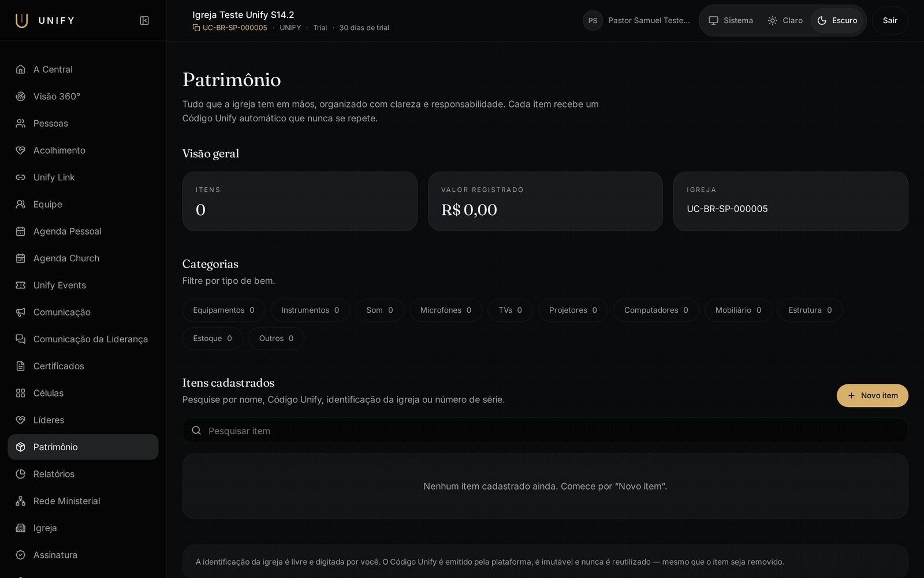Click the Unify Link chain icon

pos(21,177)
